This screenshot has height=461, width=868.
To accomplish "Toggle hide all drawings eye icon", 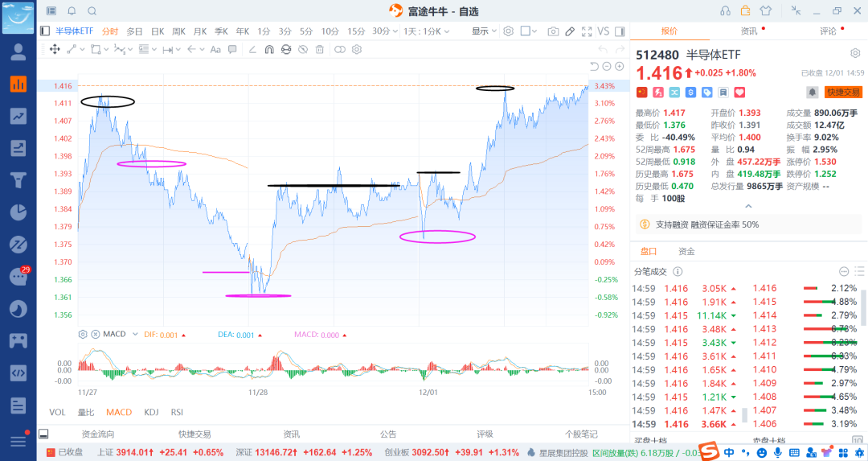I will click(303, 49).
